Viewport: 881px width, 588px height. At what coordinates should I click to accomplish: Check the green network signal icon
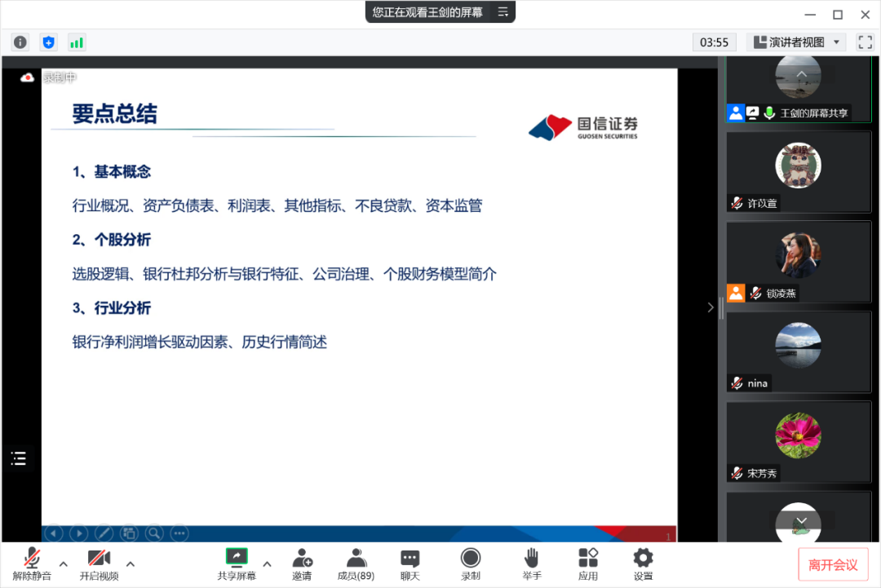click(77, 42)
